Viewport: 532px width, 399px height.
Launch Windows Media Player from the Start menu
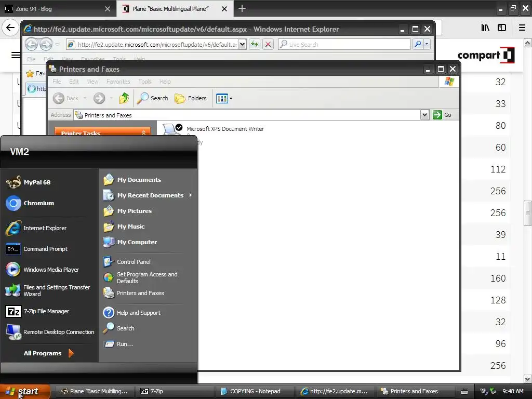43,270
